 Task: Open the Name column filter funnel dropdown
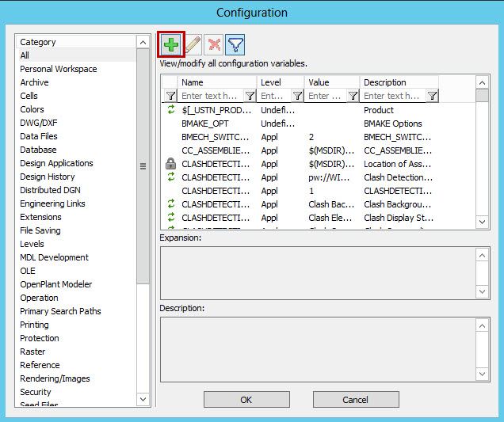click(x=250, y=96)
